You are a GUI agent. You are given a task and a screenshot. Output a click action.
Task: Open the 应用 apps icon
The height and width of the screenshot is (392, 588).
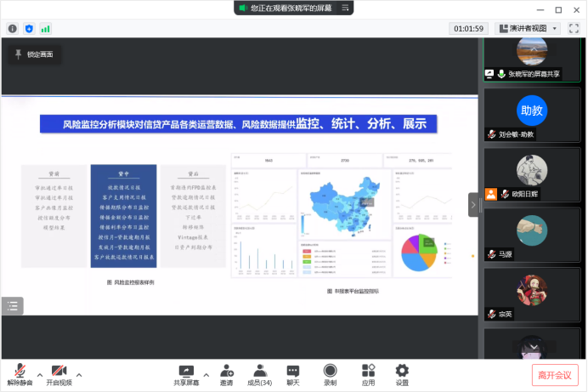(368, 374)
